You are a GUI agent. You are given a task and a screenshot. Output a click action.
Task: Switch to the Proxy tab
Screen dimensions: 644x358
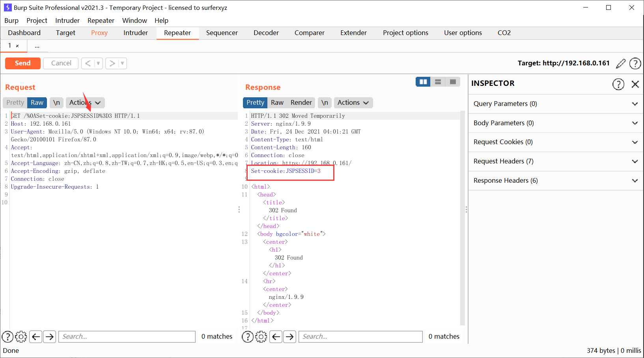[x=99, y=33]
